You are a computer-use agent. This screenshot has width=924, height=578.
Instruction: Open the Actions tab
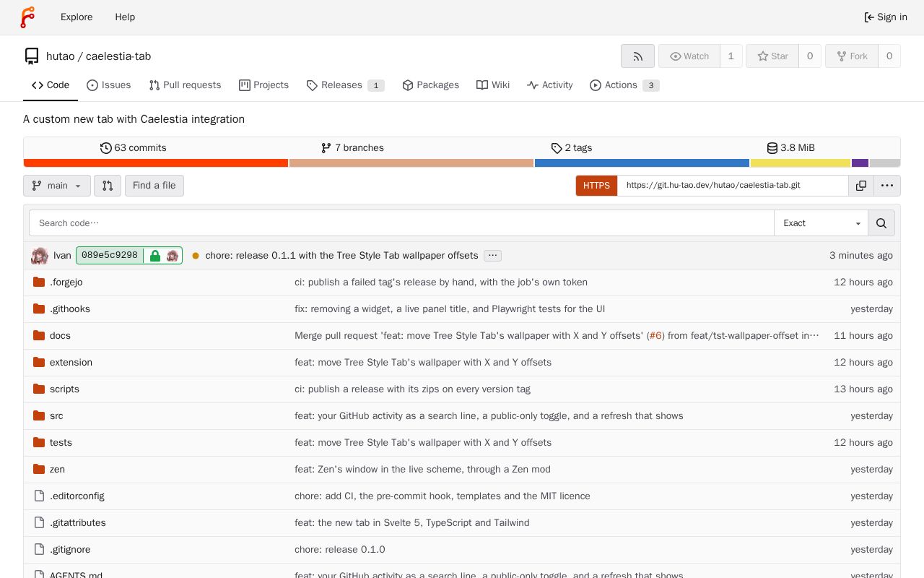(624, 85)
